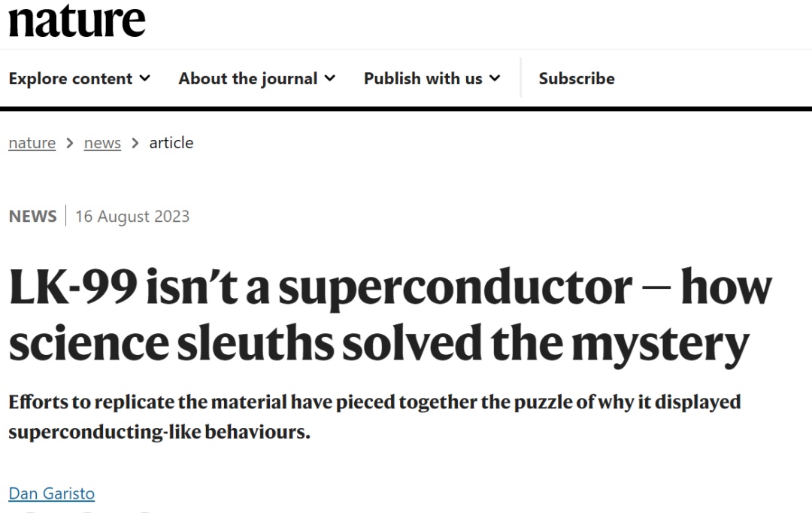
Task: Follow the nature breadcrumb link
Action: click(32, 143)
